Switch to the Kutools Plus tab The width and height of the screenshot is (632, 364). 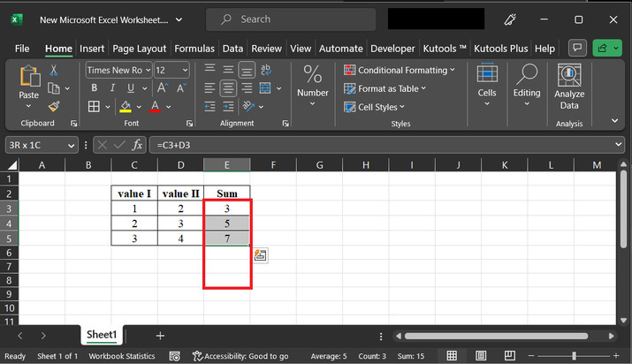pyautogui.click(x=500, y=49)
